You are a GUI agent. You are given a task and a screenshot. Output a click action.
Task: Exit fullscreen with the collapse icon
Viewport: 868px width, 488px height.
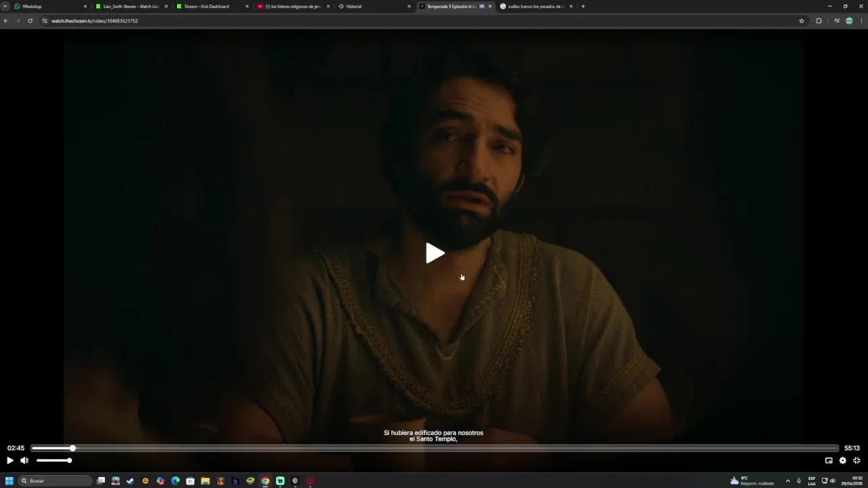coord(856,460)
